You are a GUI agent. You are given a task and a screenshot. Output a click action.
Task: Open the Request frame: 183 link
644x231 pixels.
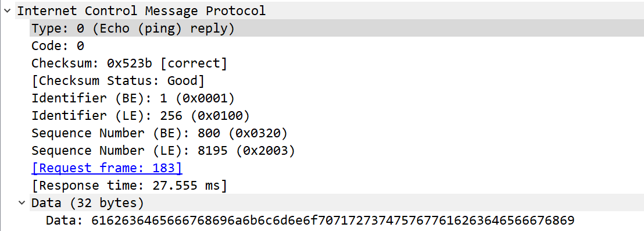click(x=107, y=168)
